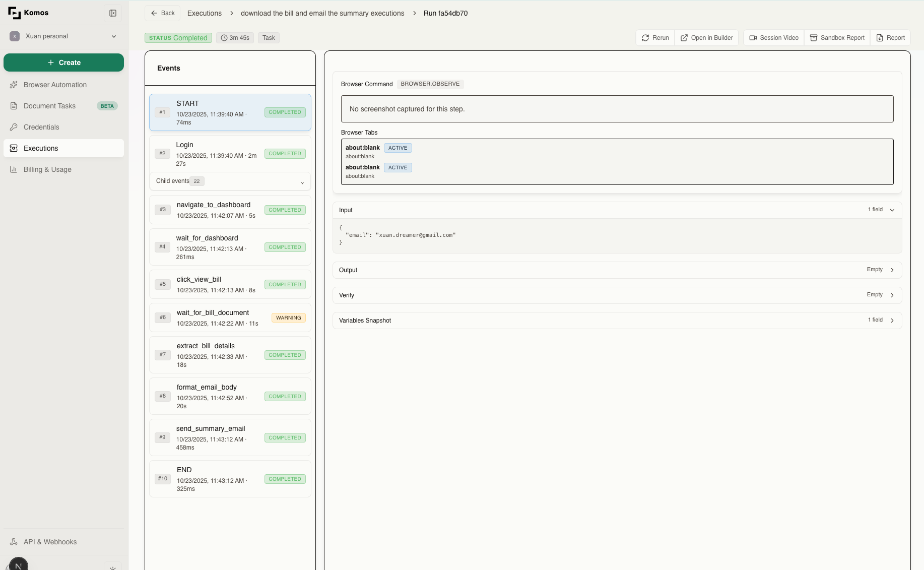Expand the Child events list

click(230, 181)
